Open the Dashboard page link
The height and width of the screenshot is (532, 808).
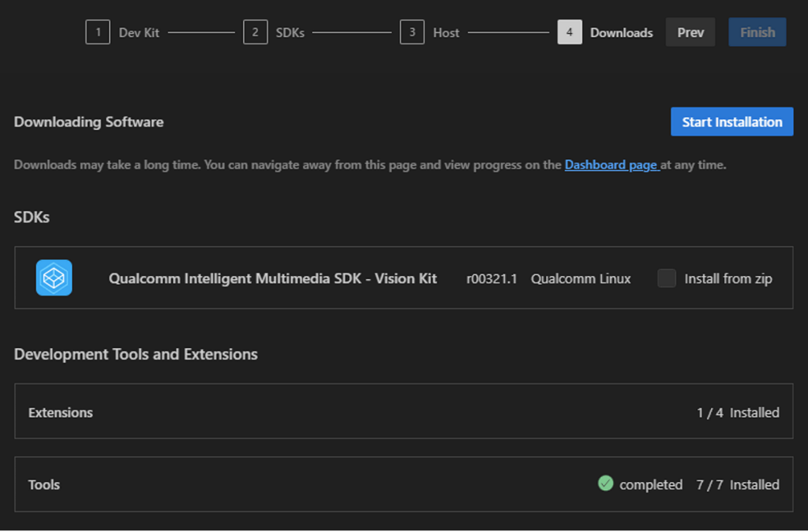[x=611, y=165]
